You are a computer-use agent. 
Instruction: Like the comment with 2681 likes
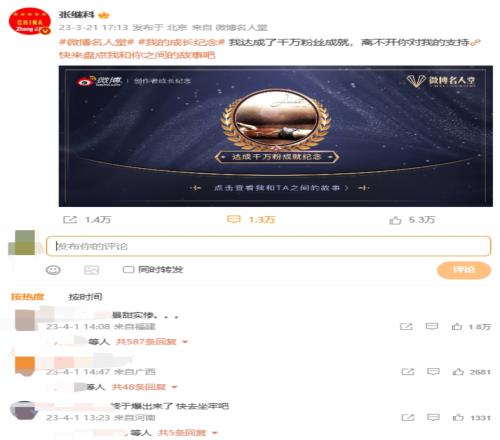[458, 371]
